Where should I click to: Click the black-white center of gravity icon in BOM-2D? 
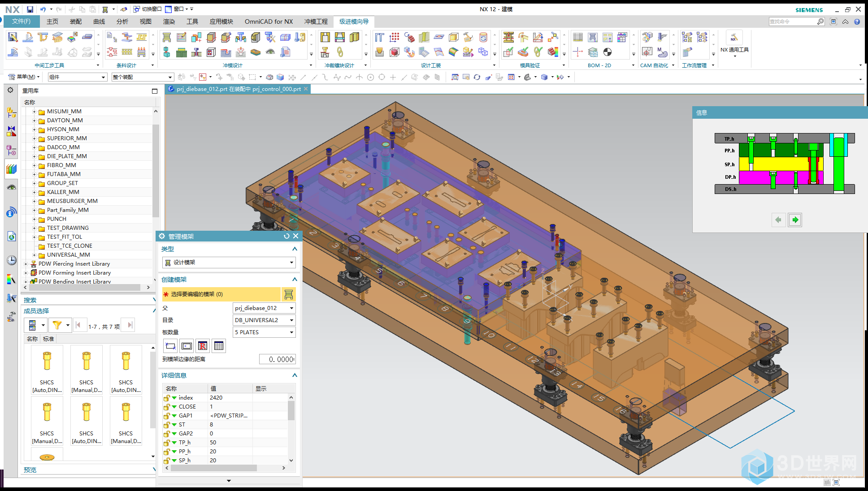[608, 52]
